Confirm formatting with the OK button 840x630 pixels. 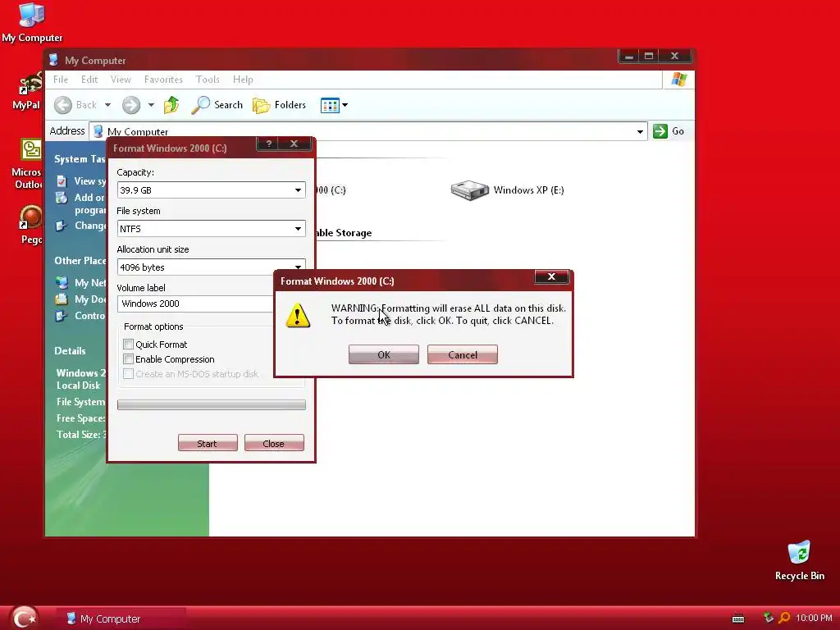tap(384, 354)
